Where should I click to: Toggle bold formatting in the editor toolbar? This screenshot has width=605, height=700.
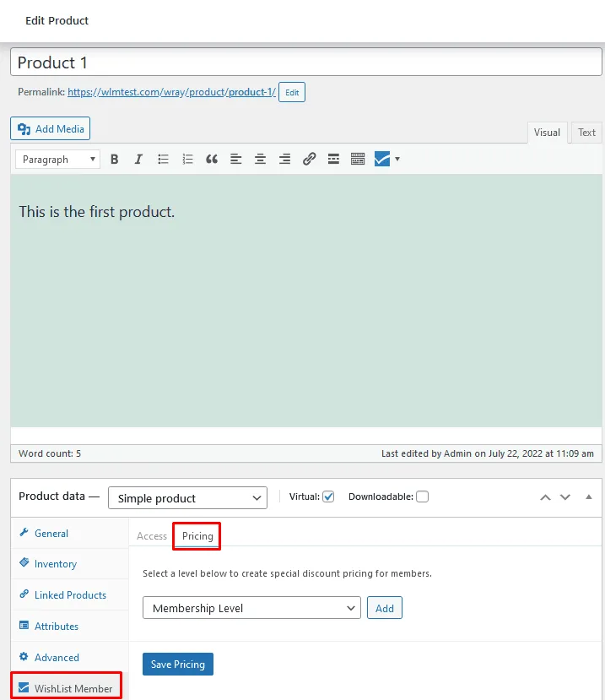coord(114,159)
